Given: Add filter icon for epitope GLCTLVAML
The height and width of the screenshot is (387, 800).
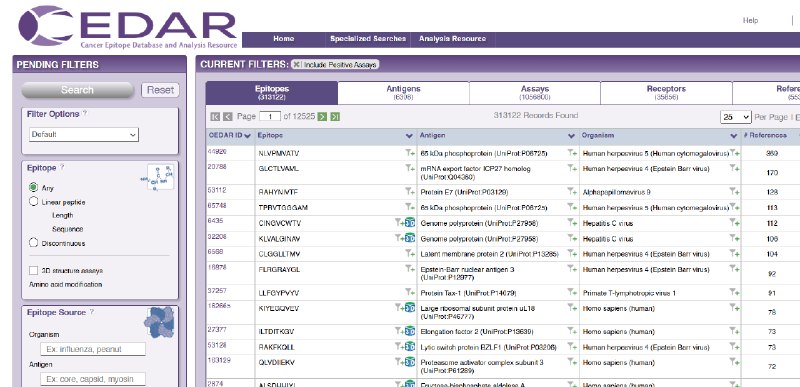Looking at the screenshot, I should tap(410, 168).
